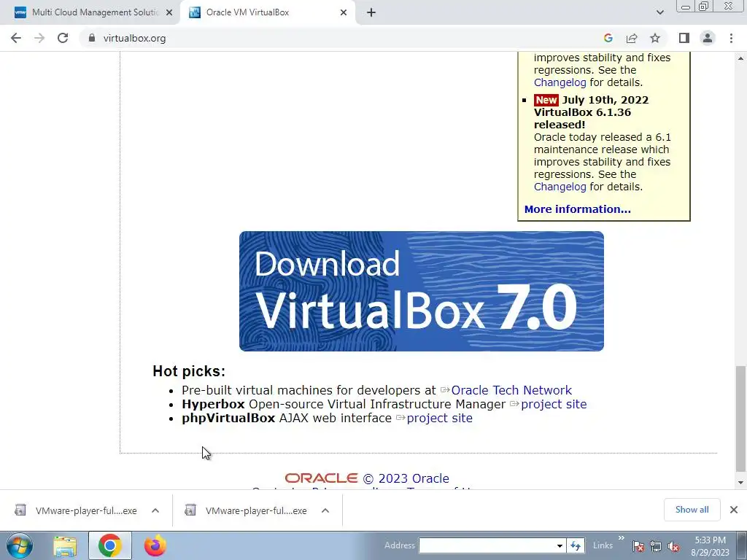Click the scrollbar up arrow
The width and height of the screenshot is (747, 560).
[740, 58]
